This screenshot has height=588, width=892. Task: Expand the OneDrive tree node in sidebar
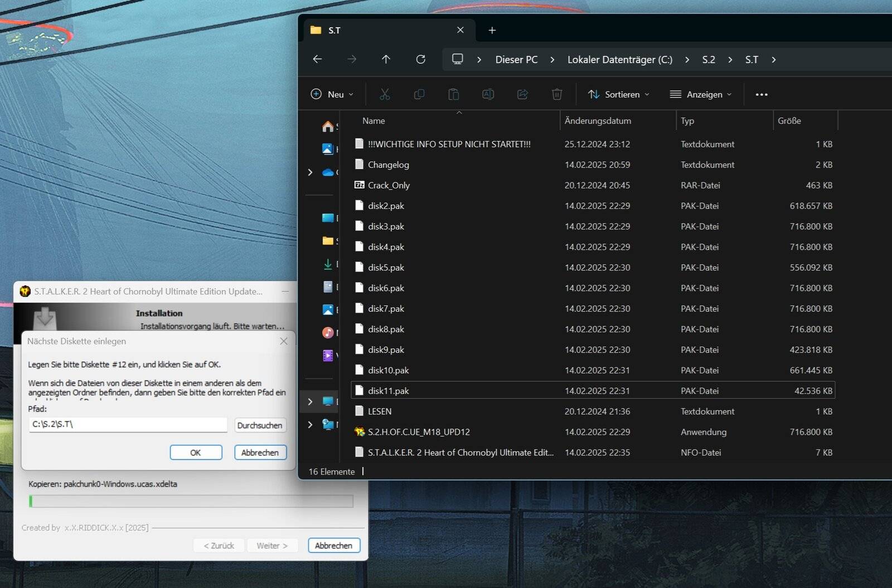(311, 172)
